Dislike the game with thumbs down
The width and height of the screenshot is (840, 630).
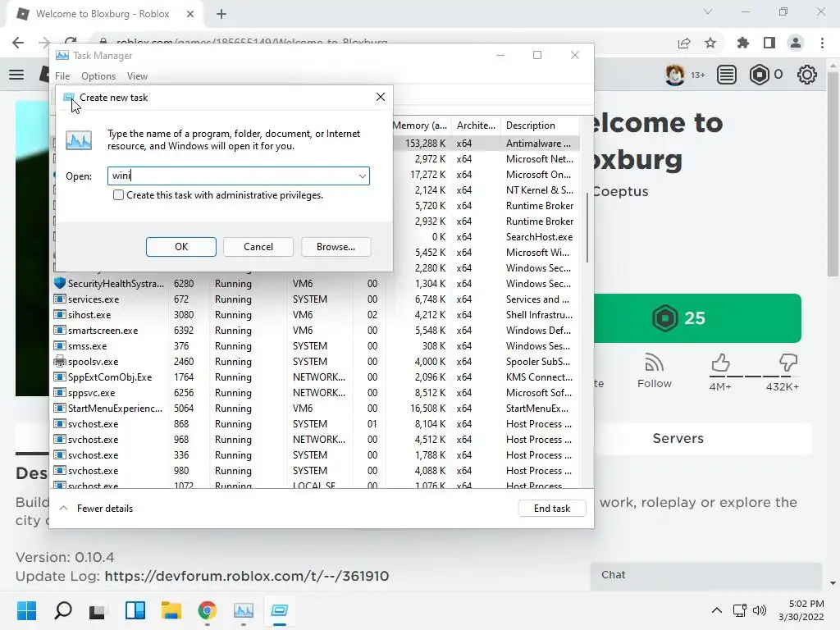[x=787, y=363]
